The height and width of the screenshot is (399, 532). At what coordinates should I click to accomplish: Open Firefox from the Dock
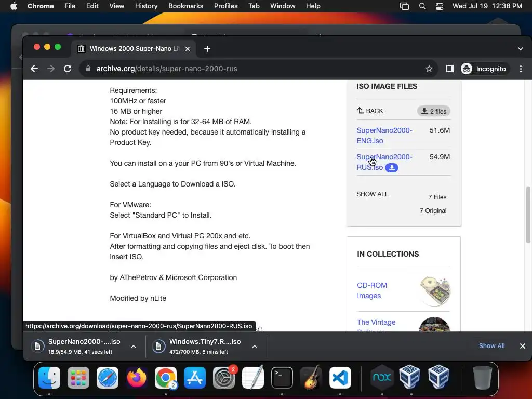[137, 377]
